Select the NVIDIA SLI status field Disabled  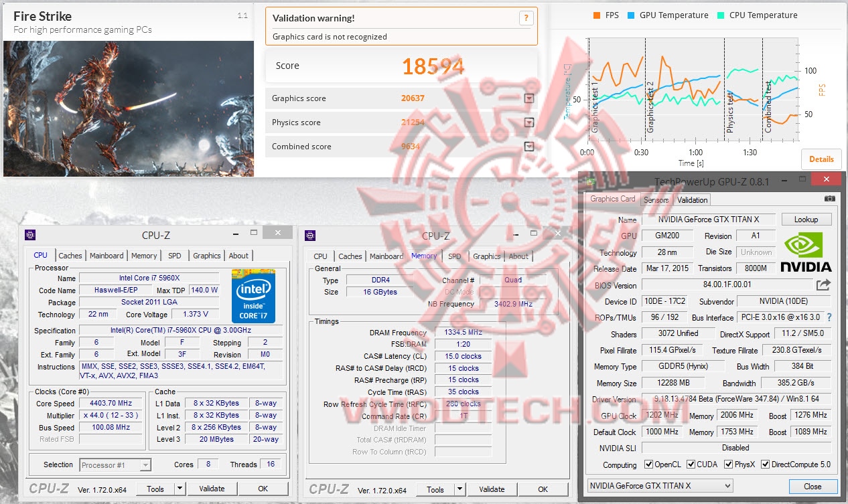tap(736, 448)
